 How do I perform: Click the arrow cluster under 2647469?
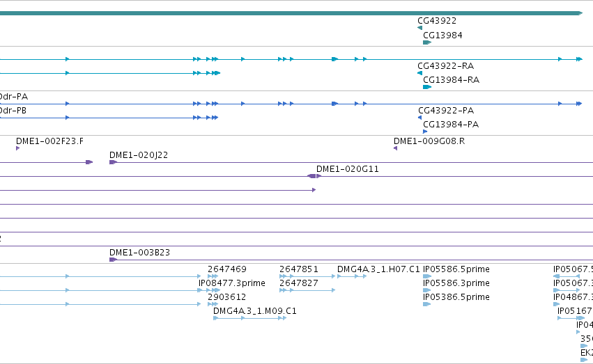tap(213, 276)
